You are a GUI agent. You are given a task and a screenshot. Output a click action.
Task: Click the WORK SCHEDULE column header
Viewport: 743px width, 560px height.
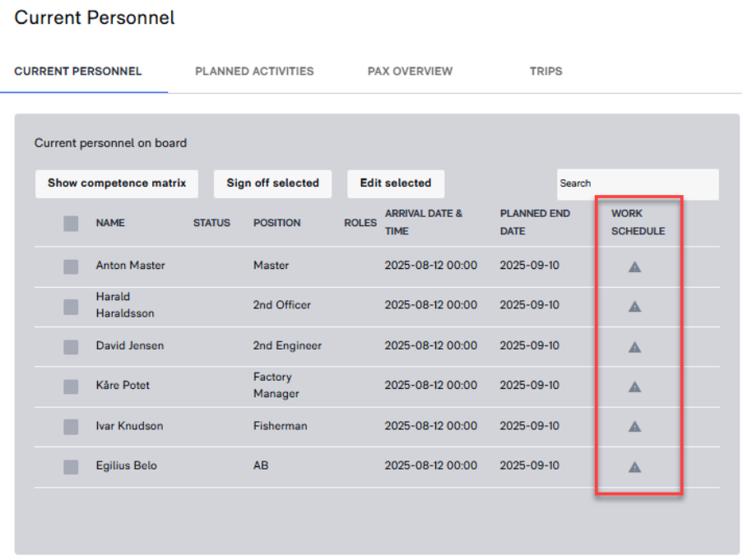[638, 223]
